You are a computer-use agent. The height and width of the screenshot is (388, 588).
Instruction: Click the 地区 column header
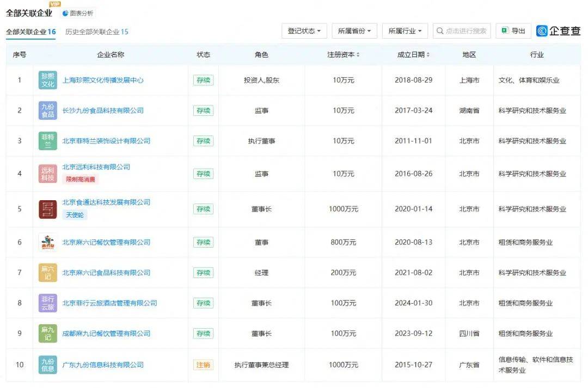tap(469, 55)
